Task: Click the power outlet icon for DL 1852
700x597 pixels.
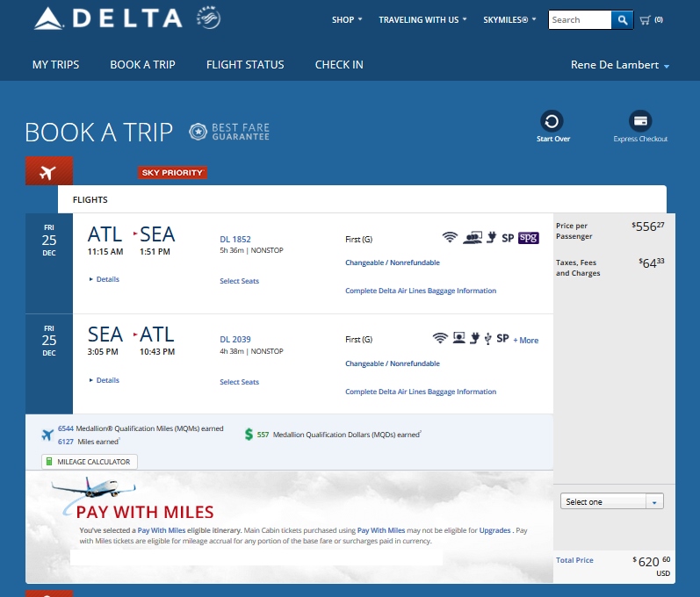Action: (492, 237)
